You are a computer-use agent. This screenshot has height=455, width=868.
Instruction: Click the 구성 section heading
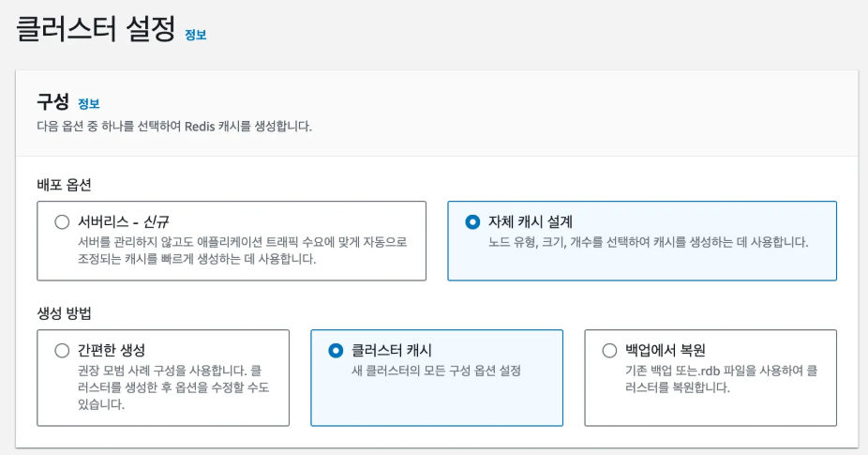coord(52,101)
